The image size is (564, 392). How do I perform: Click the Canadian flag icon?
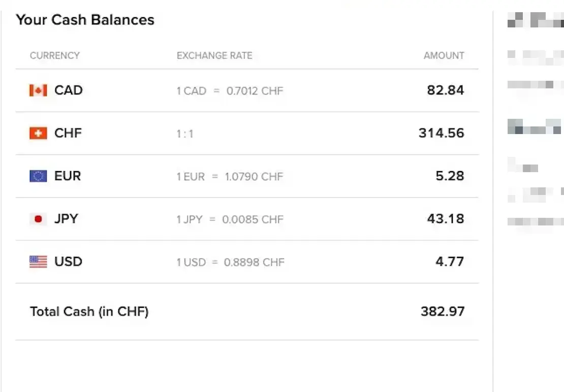[x=38, y=90]
